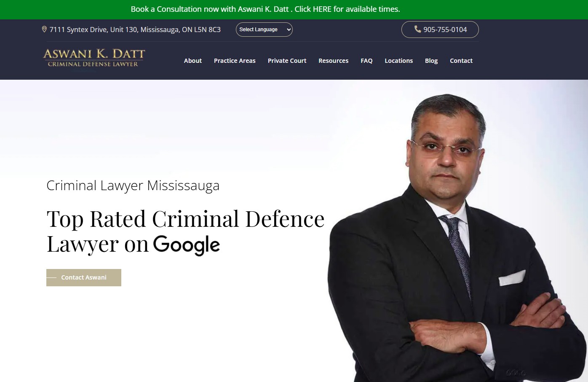Select the Resources menu item
Viewport: 588px width, 382px height.
(333, 60)
